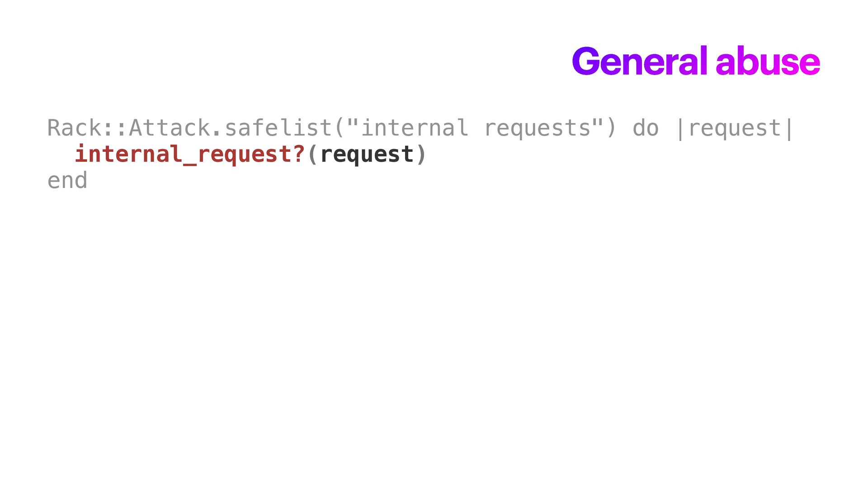Screen dimensions: 868x488
Task: Click the closing parenthesis after bold request
Action: tap(421, 155)
